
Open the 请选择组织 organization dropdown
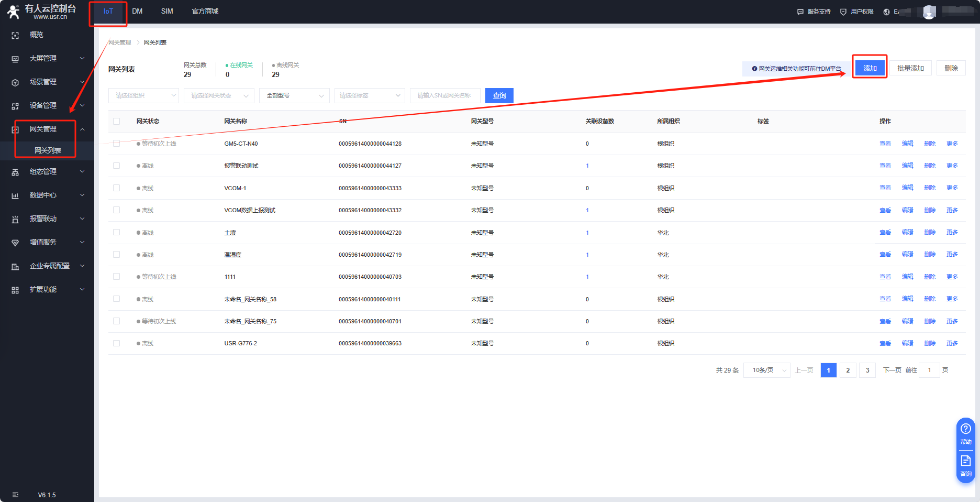click(x=143, y=95)
